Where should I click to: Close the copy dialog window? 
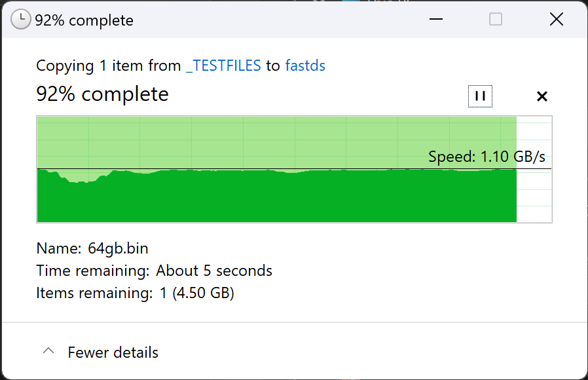(x=556, y=20)
